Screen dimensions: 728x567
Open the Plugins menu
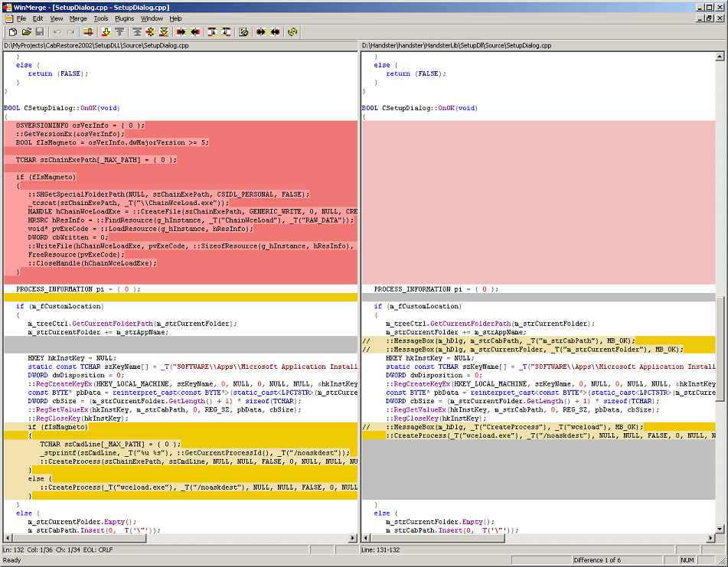124,18
